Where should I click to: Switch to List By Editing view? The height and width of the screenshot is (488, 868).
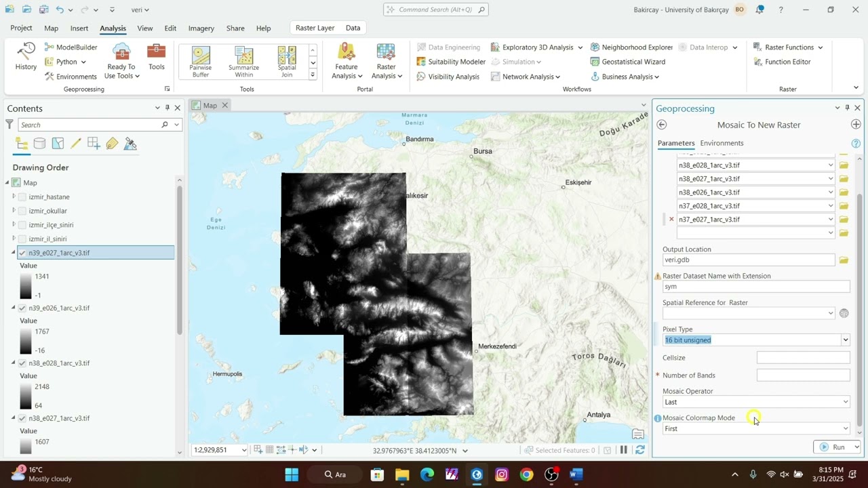76,144
